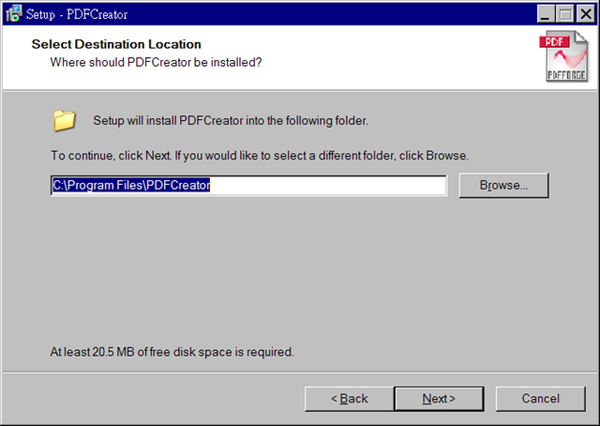Screen dimensions: 600x426
Task: Click the 'Where should PDFCreator be installed?' text
Action: pyautogui.click(x=156, y=62)
